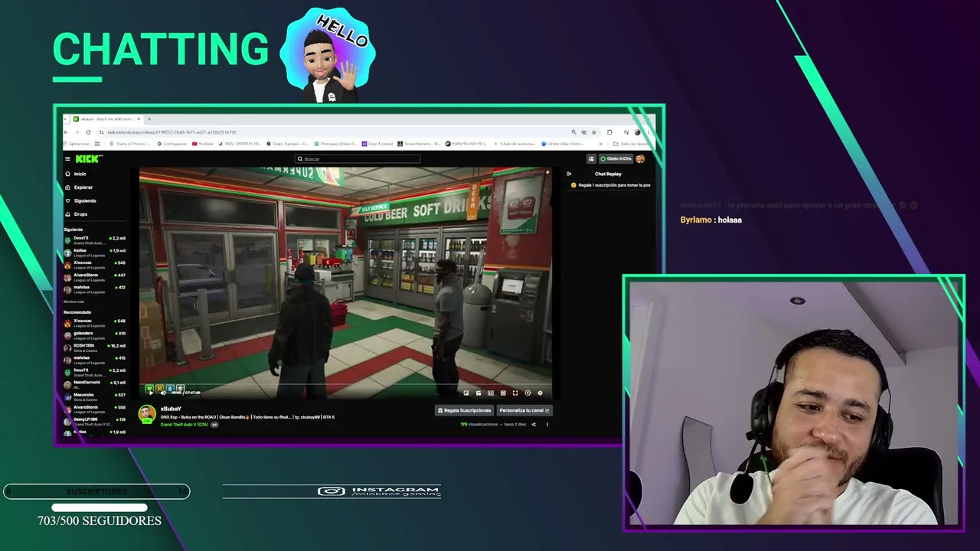
Task: Open galandarx channel in Recomendado
Action: tap(94, 335)
